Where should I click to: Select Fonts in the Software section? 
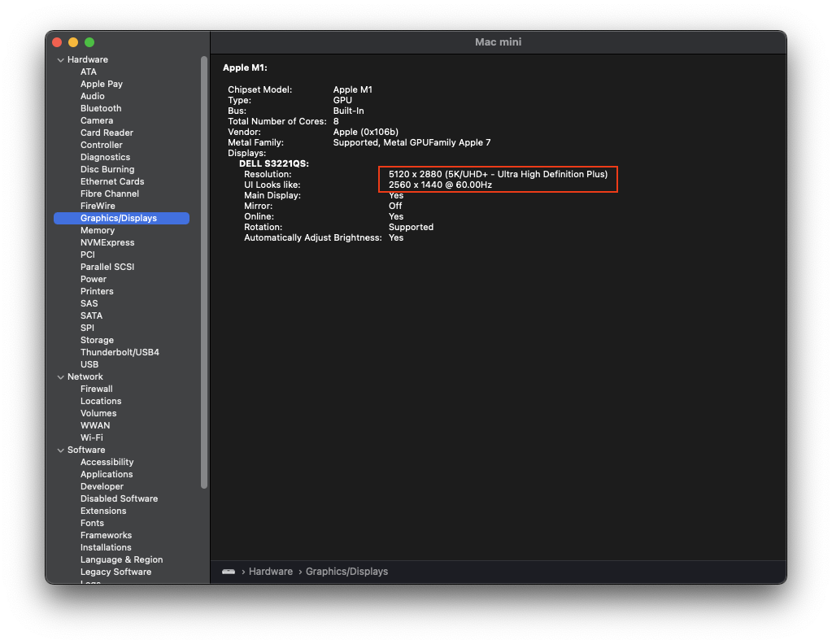click(92, 522)
